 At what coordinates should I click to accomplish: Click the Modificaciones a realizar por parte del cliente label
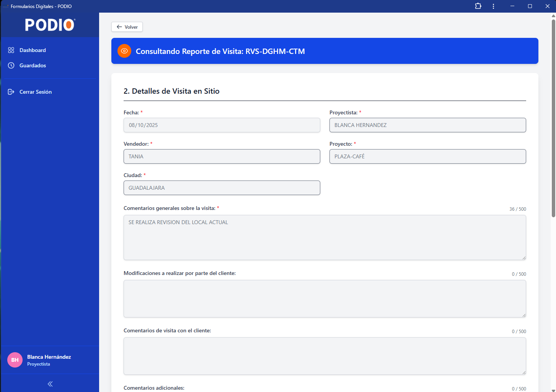[x=179, y=273]
